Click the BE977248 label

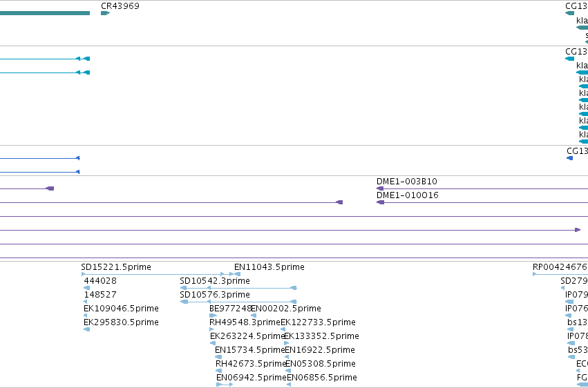click(230, 309)
